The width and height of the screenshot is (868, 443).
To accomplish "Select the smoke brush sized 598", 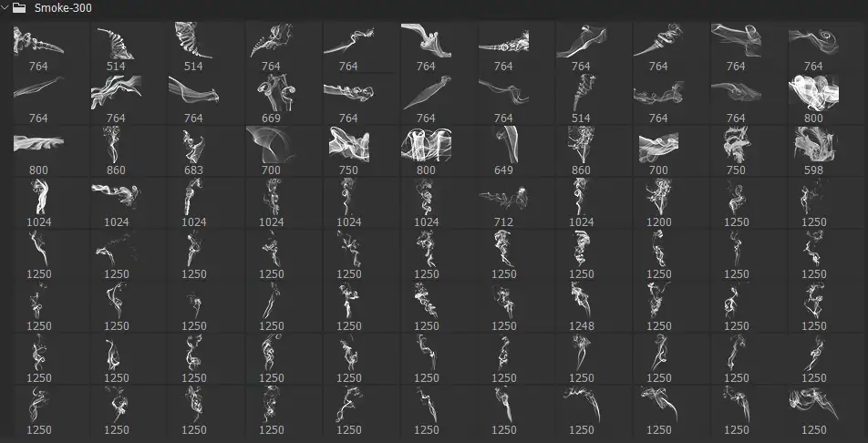I will click(813, 150).
